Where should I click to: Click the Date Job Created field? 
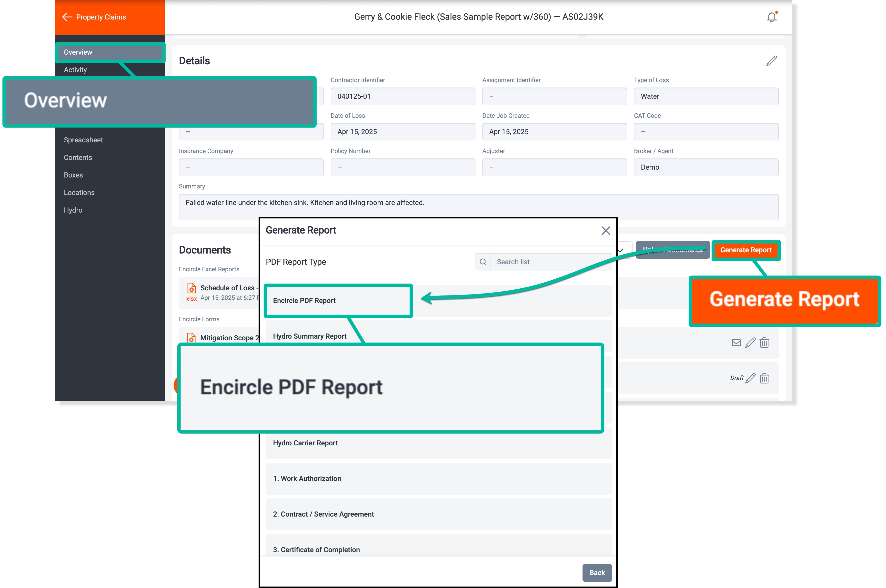(x=554, y=132)
